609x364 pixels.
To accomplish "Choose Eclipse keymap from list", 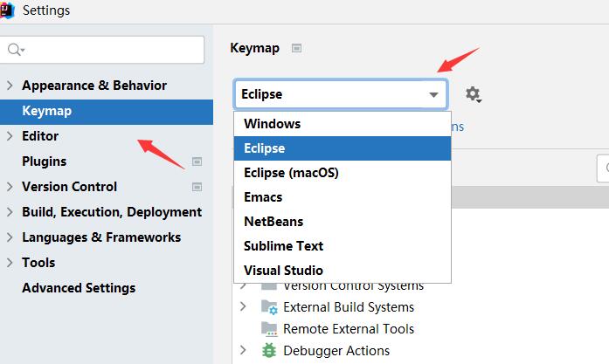I will pos(343,148).
